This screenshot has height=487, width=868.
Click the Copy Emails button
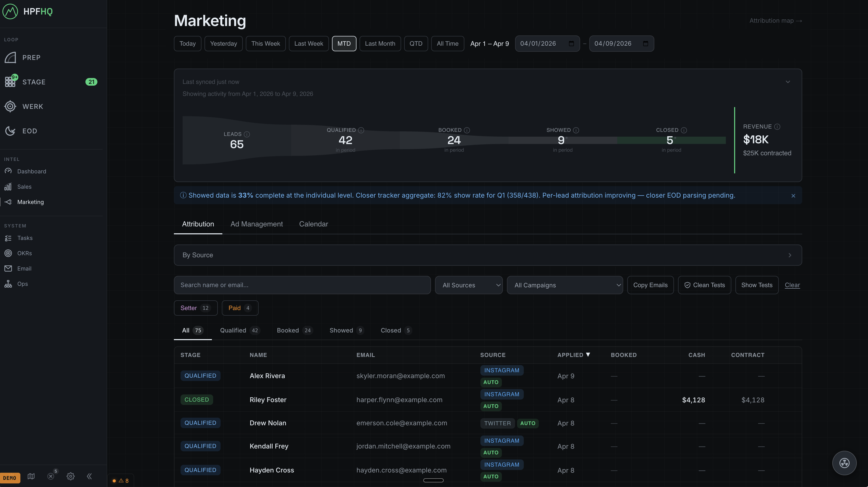(650, 285)
